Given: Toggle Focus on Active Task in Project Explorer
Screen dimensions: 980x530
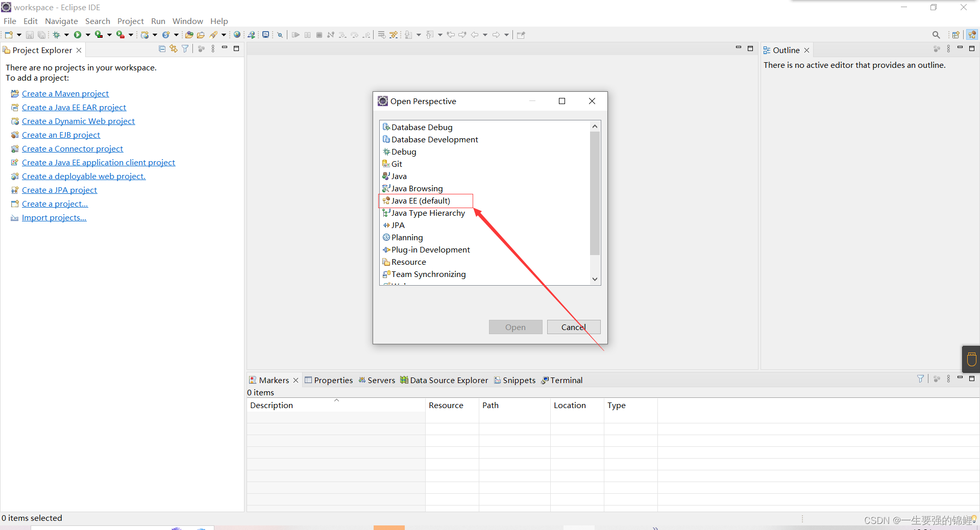Looking at the screenshot, I should [201, 49].
